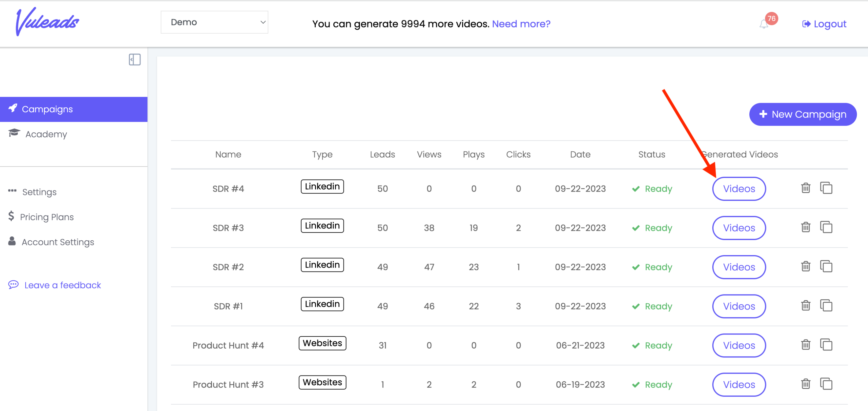Open Pricing Plans in the sidebar

pos(41,217)
